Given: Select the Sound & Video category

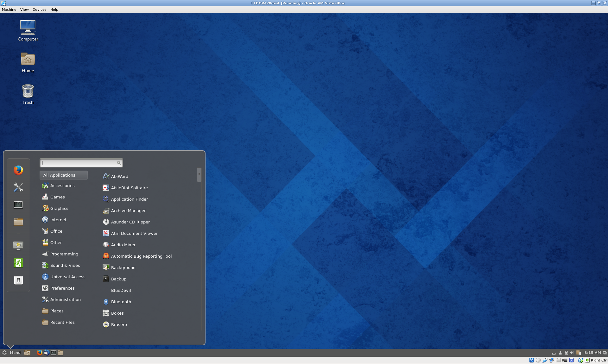Looking at the screenshot, I should (65, 266).
